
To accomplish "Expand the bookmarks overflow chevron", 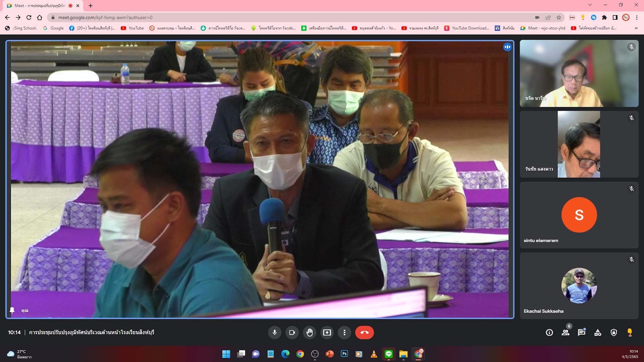I will pos(636,28).
